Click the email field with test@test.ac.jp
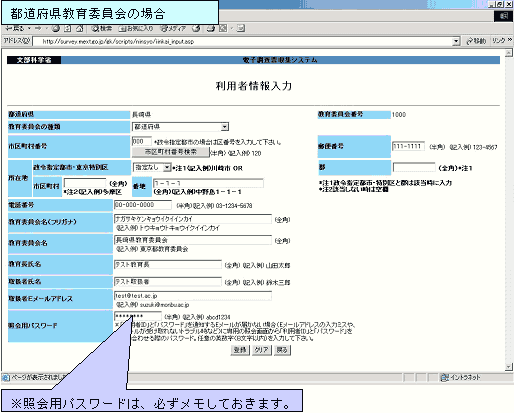Viewport: 514px width, 413px height. [193, 296]
